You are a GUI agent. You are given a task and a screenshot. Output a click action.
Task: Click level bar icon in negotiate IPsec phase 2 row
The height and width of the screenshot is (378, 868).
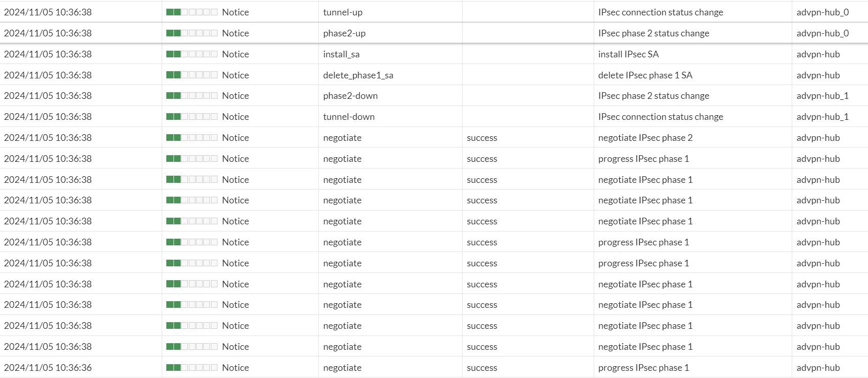pos(192,137)
